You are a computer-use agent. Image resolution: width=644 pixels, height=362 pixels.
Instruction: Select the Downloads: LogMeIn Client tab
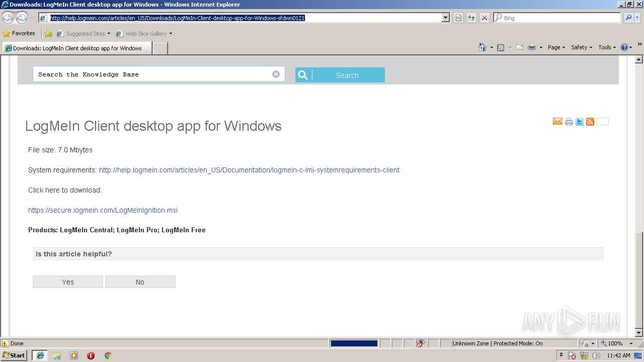pyautogui.click(x=76, y=48)
